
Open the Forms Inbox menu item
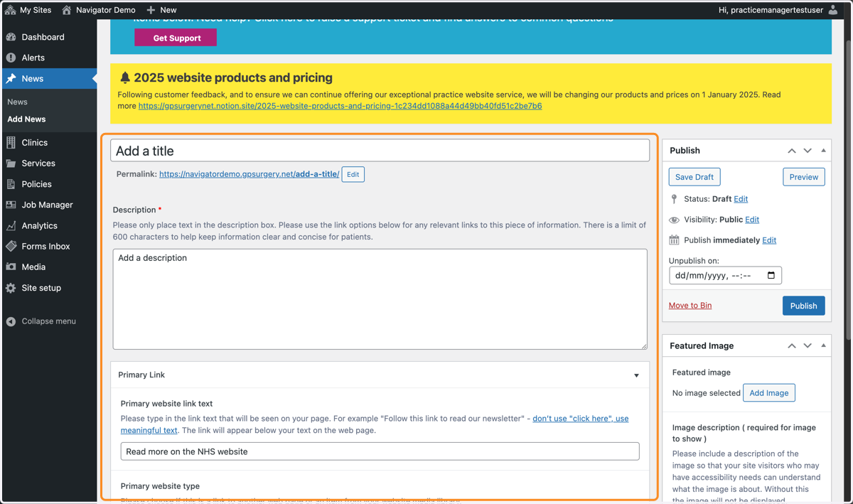click(x=48, y=246)
